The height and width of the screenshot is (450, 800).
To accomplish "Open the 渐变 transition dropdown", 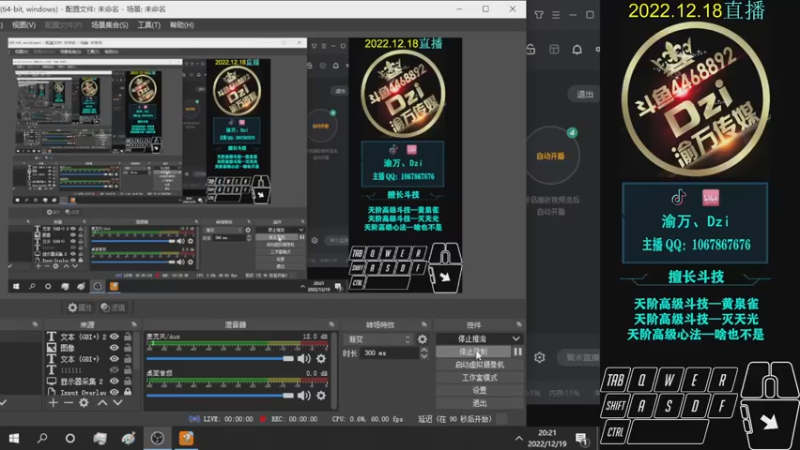I will (x=378, y=339).
